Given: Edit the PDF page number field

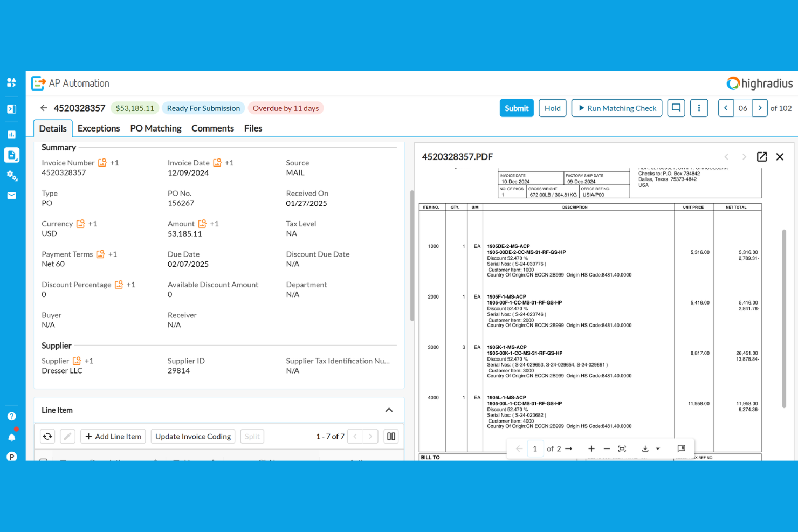Looking at the screenshot, I should click(x=535, y=448).
